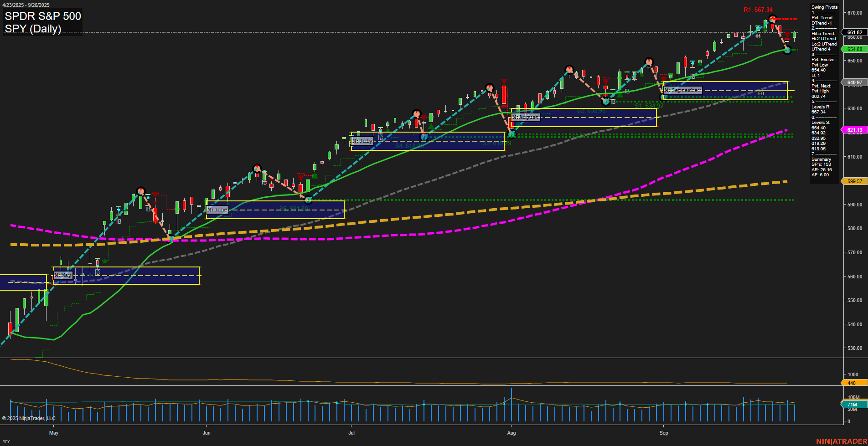Image resolution: width=868 pixels, height=446 pixels.
Task: Toggle the M:September pivot range box label
Action: pyautogui.click(x=683, y=90)
